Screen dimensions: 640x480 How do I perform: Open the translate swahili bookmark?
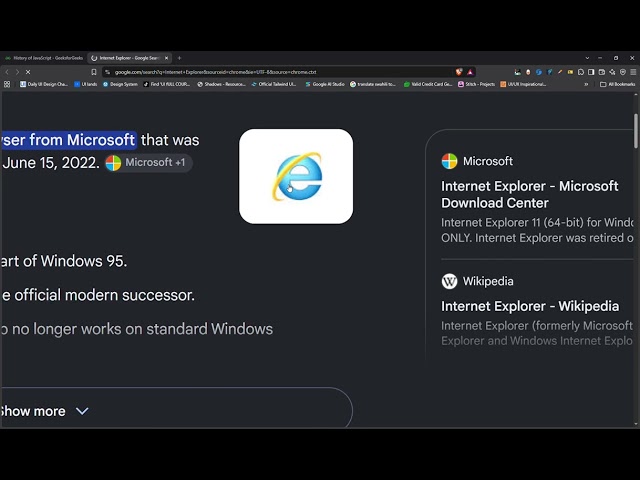click(x=373, y=84)
